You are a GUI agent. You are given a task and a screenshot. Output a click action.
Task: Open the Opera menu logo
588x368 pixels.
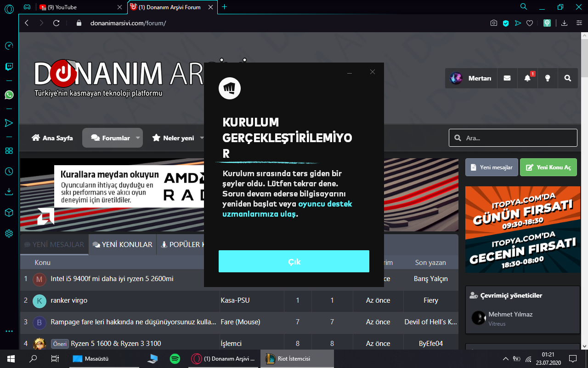coord(9,8)
